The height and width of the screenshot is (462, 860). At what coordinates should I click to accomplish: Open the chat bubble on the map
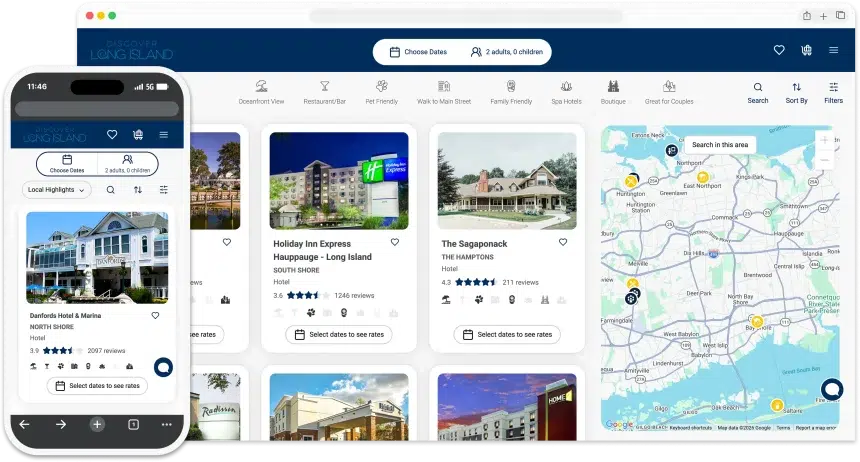(831, 389)
